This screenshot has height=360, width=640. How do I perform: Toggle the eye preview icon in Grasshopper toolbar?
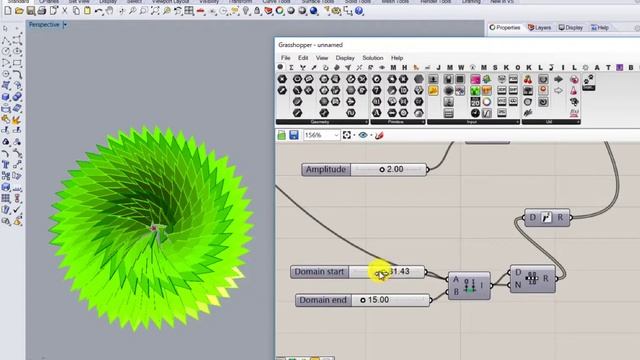(x=363, y=135)
